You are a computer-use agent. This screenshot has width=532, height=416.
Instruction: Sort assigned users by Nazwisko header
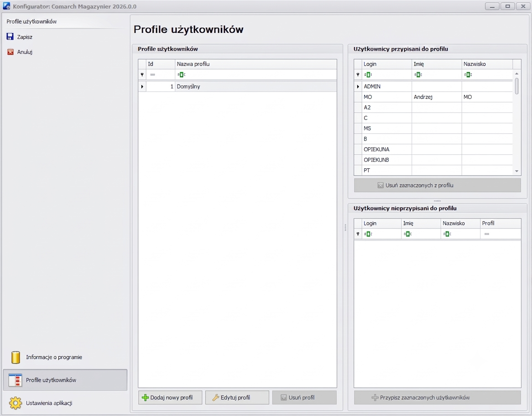pos(487,64)
